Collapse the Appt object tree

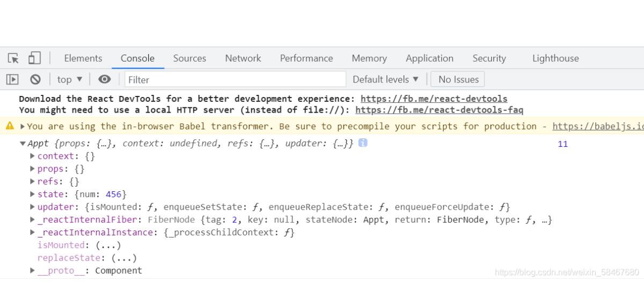23,144
